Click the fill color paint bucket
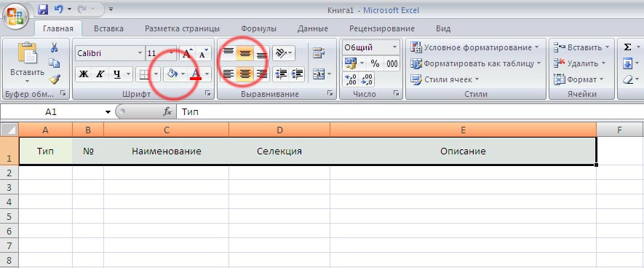 (172, 74)
